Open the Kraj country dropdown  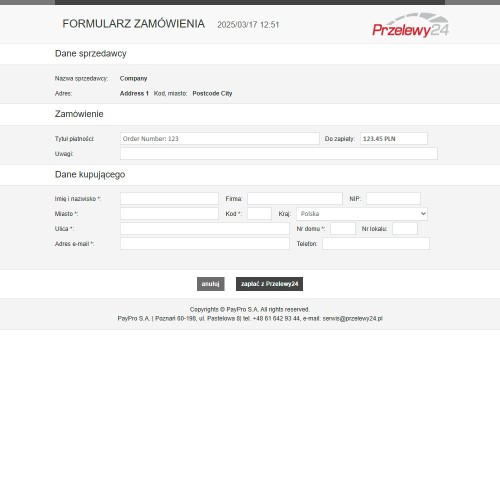pos(362,214)
